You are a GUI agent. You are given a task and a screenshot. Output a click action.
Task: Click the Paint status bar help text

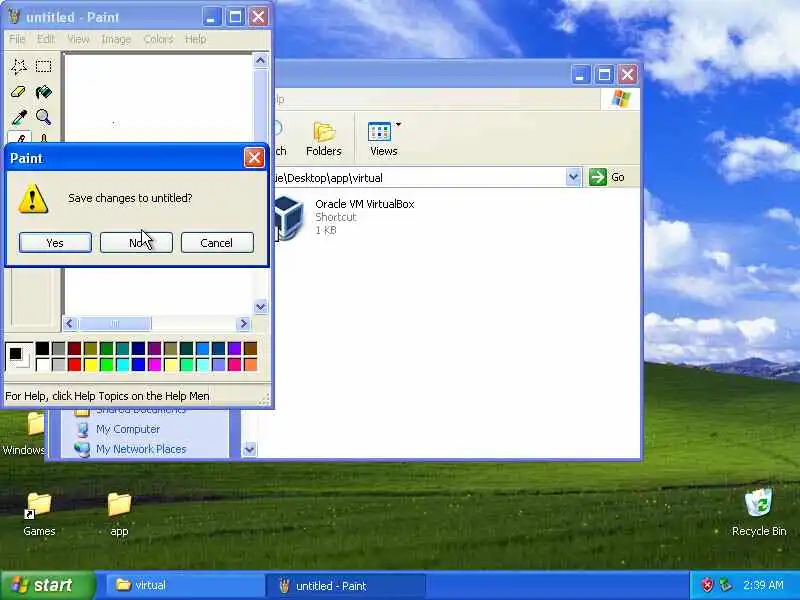point(107,396)
